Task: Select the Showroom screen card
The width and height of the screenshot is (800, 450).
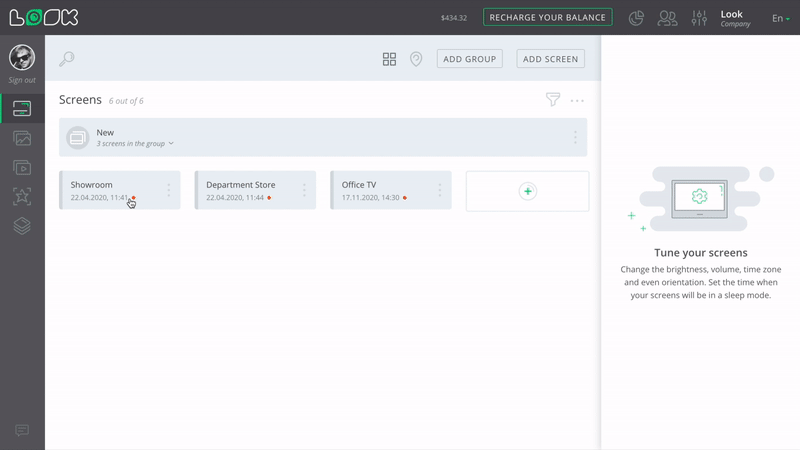Action: click(120, 190)
